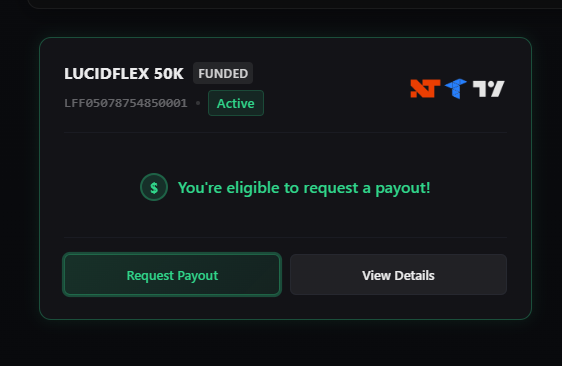Click the Request Payout button
The width and height of the screenshot is (562, 366).
172,275
